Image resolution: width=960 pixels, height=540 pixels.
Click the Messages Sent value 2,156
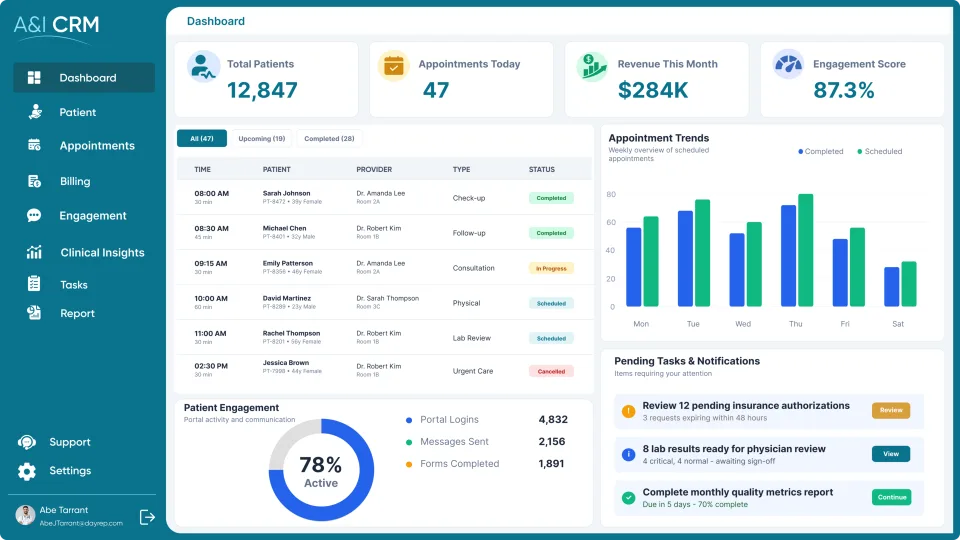pyautogui.click(x=552, y=441)
